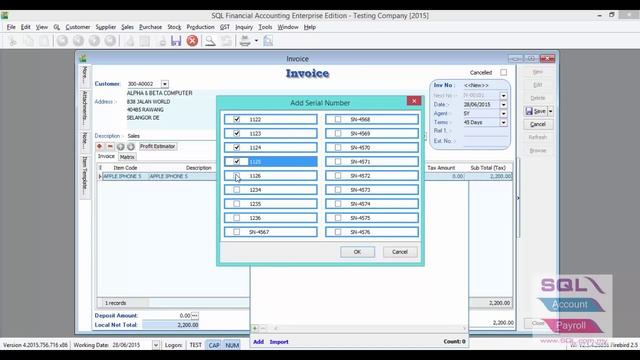Open the Working Date dropdown in status bar
The width and height of the screenshot is (640, 360).
[156, 345]
